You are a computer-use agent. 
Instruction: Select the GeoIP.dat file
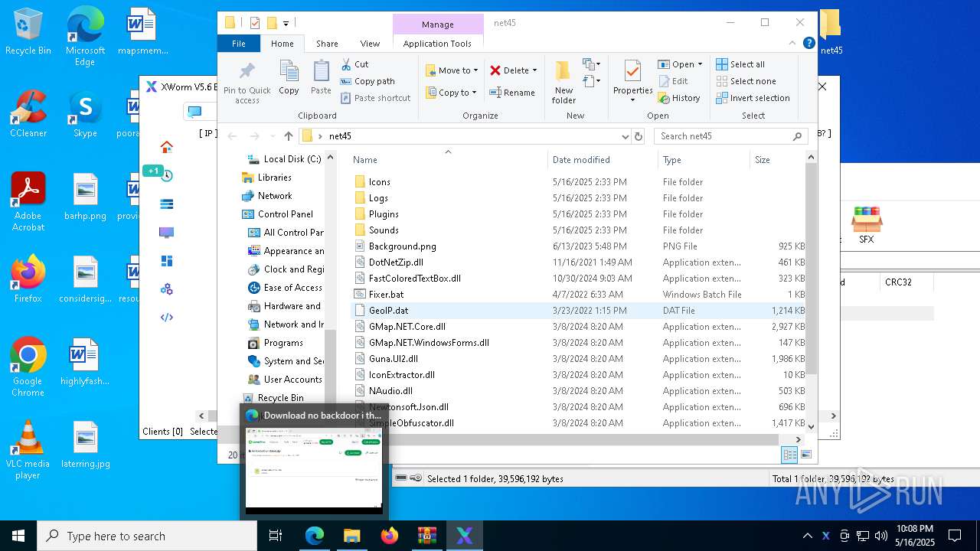(x=388, y=311)
